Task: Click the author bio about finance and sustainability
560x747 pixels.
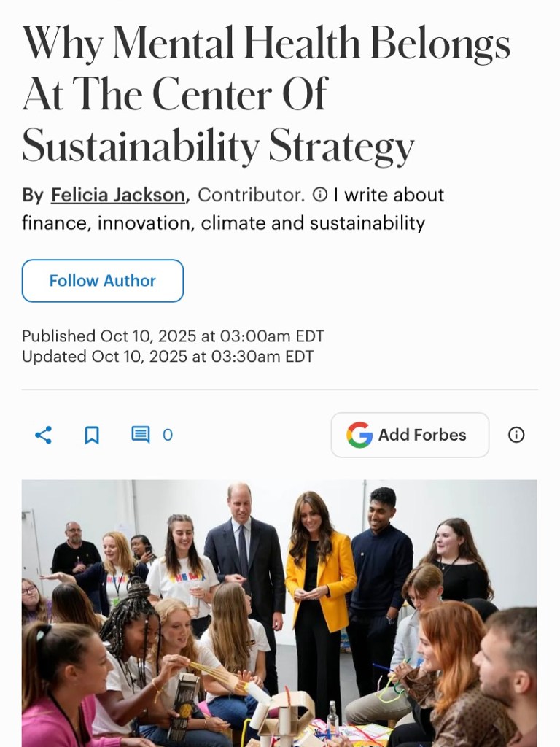Action: click(x=223, y=222)
